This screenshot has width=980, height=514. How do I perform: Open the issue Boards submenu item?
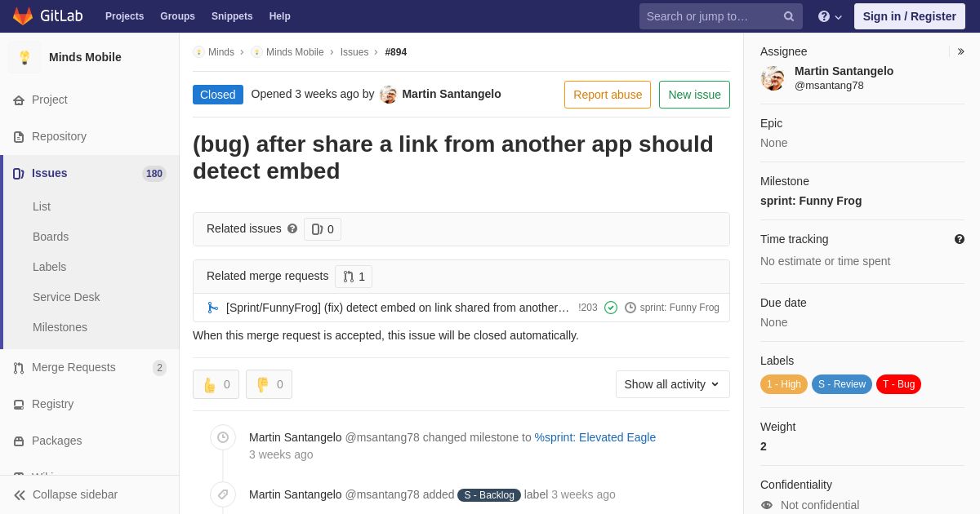point(51,237)
